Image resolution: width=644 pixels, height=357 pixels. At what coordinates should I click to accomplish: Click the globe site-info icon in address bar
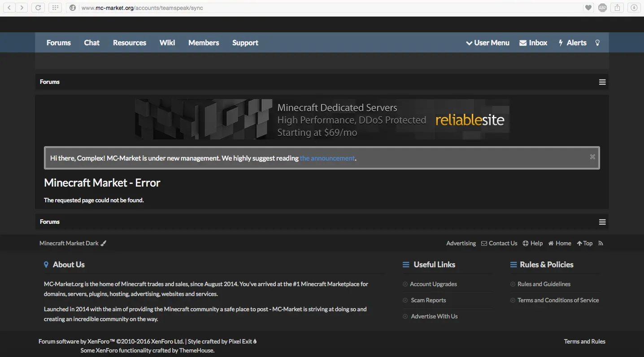coord(73,8)
